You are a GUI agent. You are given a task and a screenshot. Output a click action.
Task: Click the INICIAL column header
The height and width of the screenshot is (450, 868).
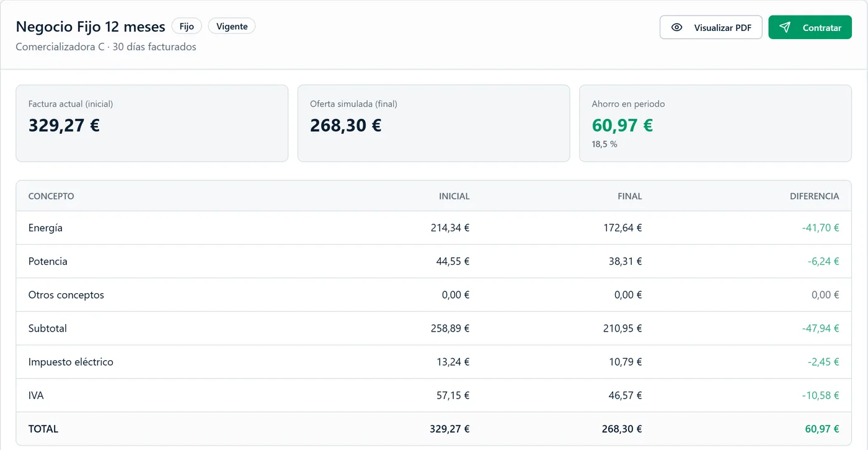[x=454, y=196]
